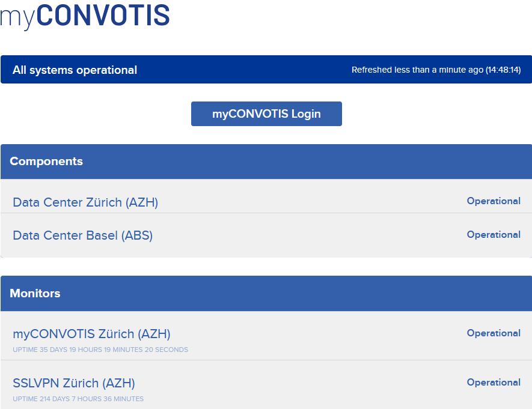
Task: Click the light "my" prefix of the logo
Action: [x=17, y=18]
